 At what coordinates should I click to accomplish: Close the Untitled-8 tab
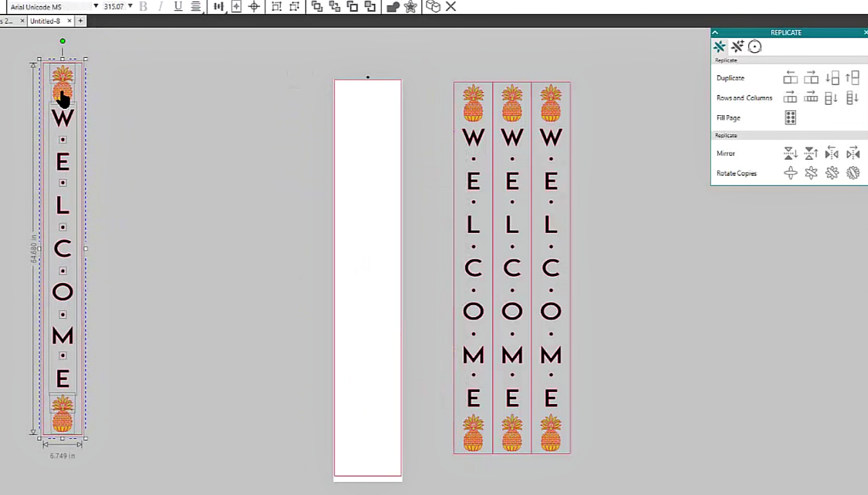click(69, 21)
